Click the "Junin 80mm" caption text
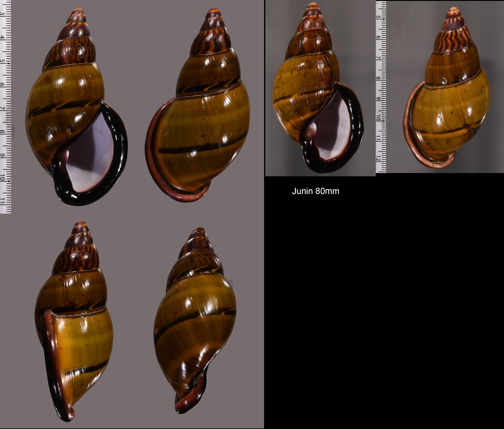The width and height of the screenshot is (504, 429). [316, 191]
